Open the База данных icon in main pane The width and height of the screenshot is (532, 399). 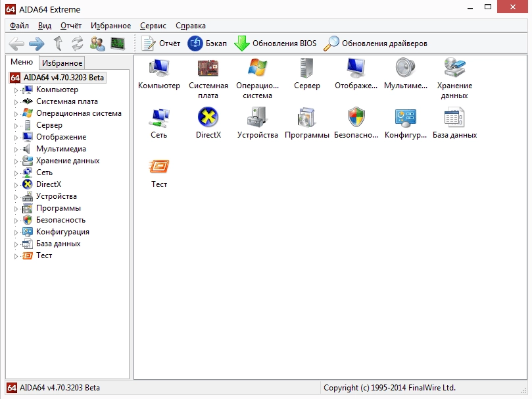pos(454,117)
